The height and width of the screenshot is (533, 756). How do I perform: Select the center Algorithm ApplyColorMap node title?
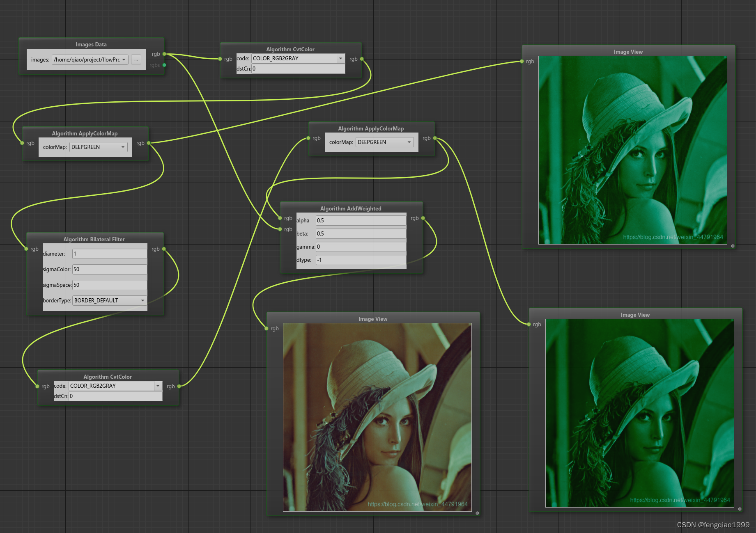[371, 128]
